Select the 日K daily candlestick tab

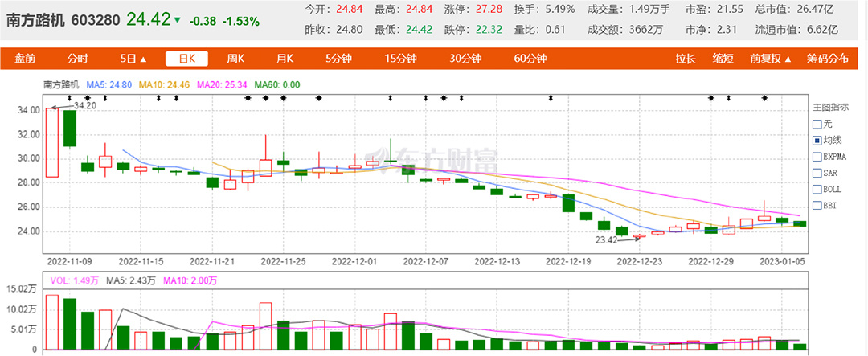click(x=186, y=59)
